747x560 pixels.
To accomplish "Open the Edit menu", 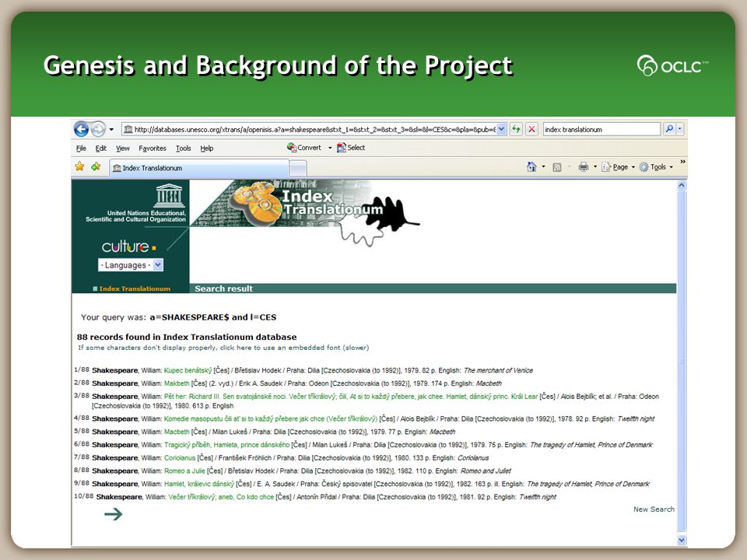I will pyautogui.click(x=100, y=149).
